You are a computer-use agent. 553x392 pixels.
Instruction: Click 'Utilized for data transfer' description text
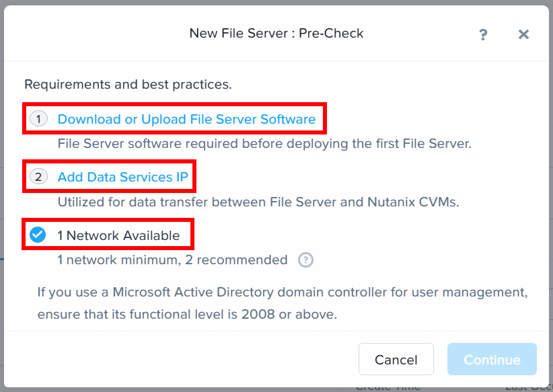pos(258,201)
